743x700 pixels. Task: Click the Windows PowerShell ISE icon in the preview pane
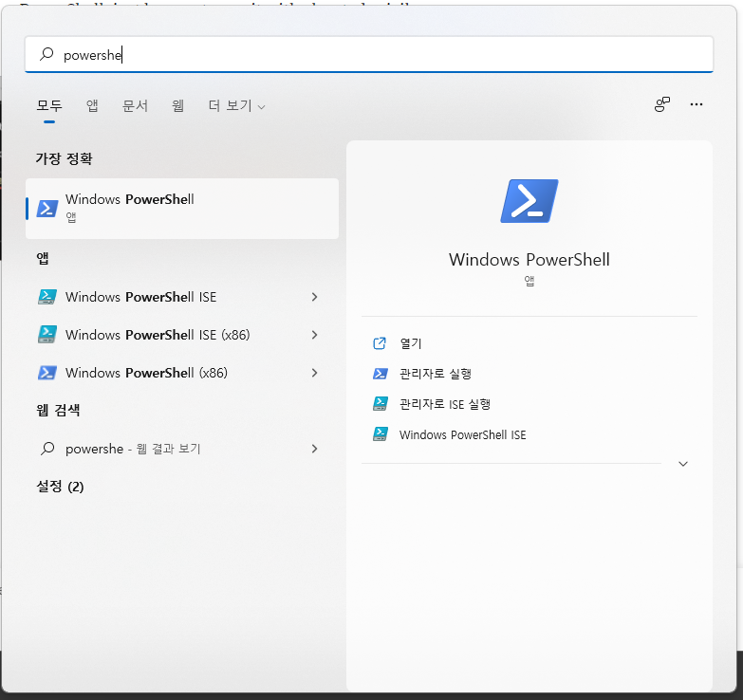click(x=380, y=434)
